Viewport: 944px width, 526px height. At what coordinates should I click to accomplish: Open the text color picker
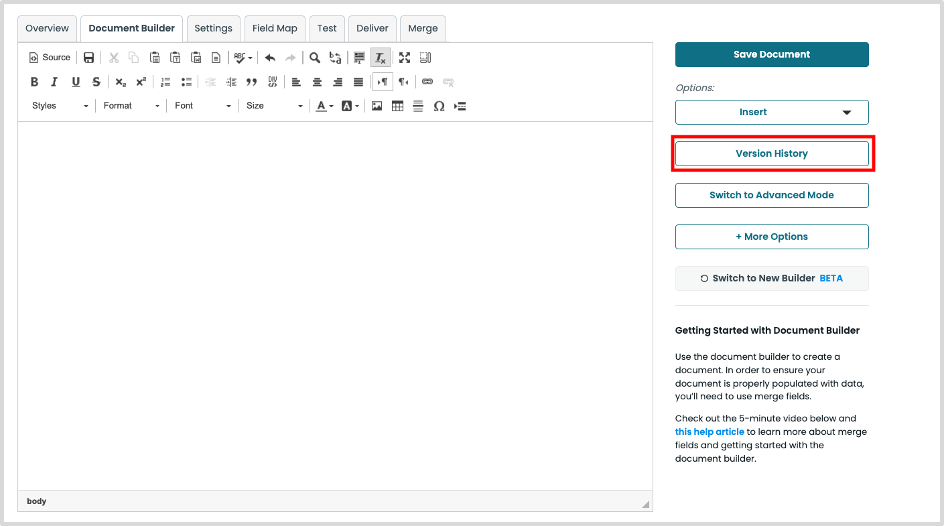324,106
